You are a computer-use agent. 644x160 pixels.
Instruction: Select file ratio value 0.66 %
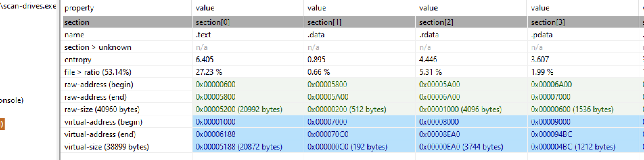click(x=318, y=72)
